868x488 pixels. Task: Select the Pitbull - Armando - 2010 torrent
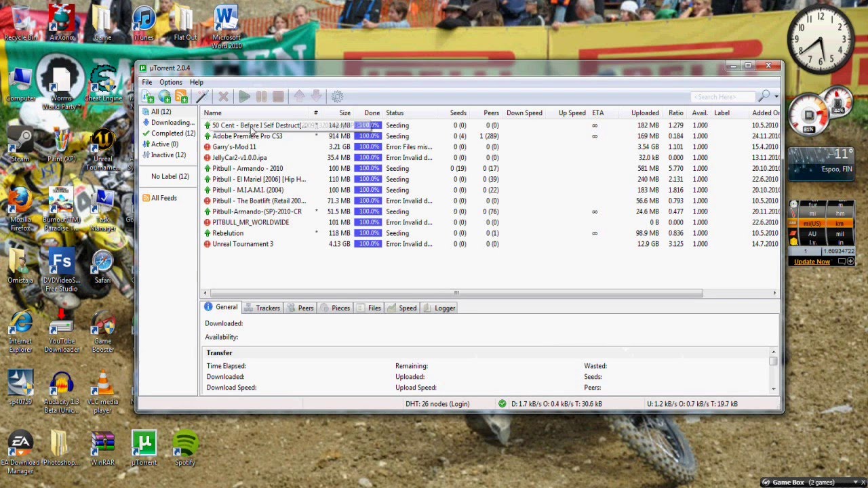click(x=490, y=169)
